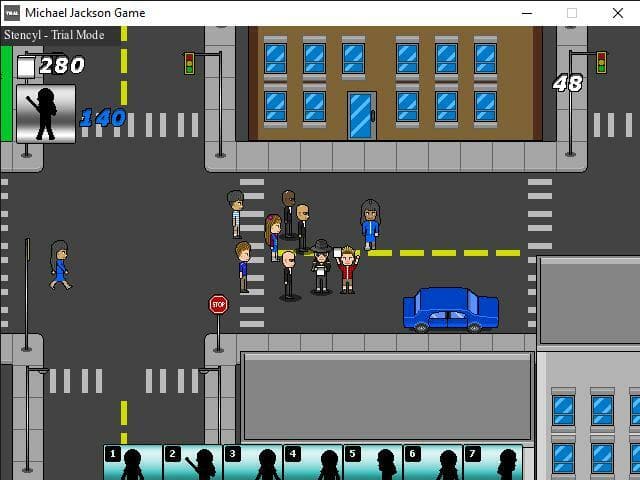Maximize the Michael Jackson Game window

[x=572, y=13]
